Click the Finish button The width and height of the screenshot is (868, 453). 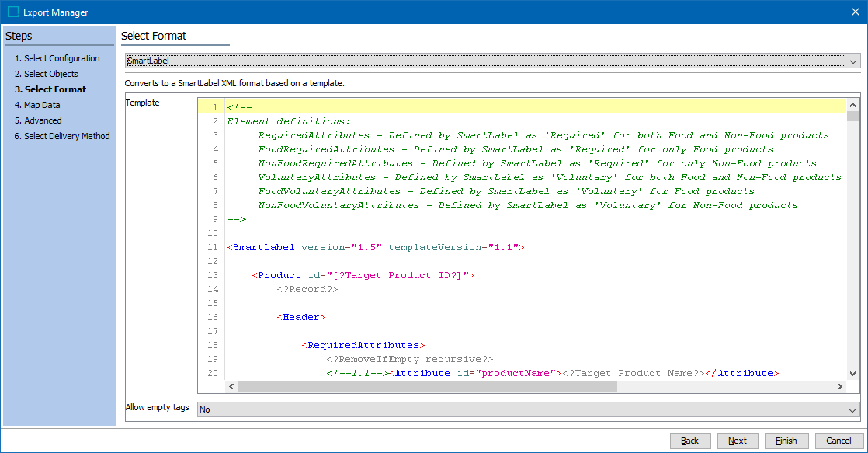click(786, 441)
